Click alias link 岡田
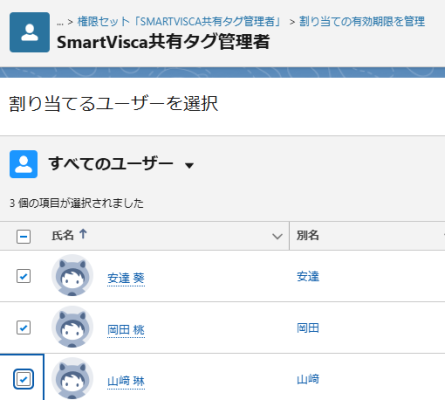Image resolution: width=445 pixels, height=400 pixels. pyautogui.click(x=308, y=328)
